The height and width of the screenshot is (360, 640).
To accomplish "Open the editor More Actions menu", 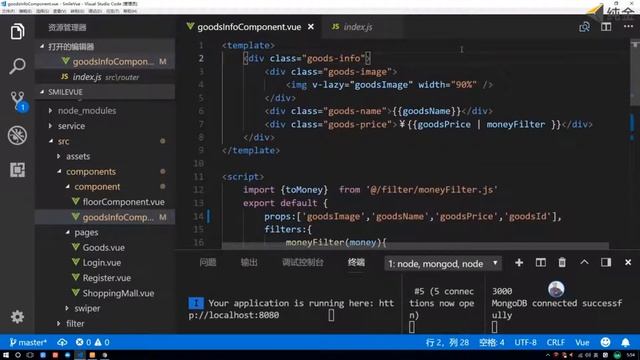I will point(628,27).
